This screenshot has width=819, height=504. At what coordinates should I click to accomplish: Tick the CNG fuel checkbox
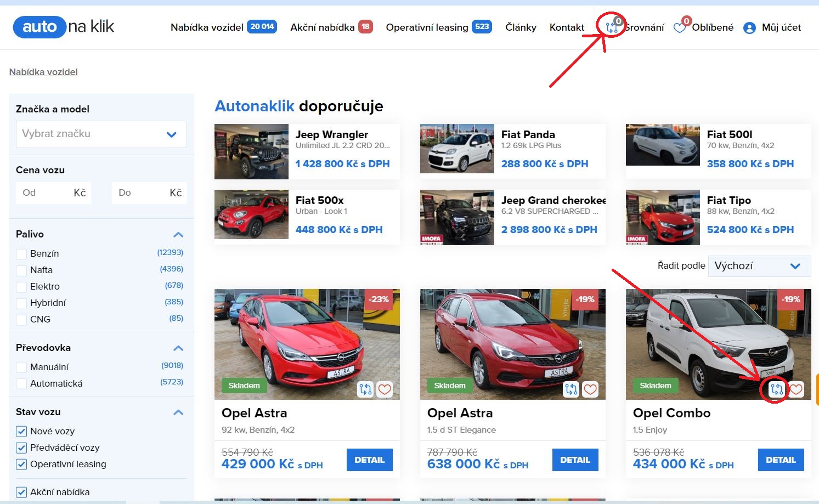[21, 320]
